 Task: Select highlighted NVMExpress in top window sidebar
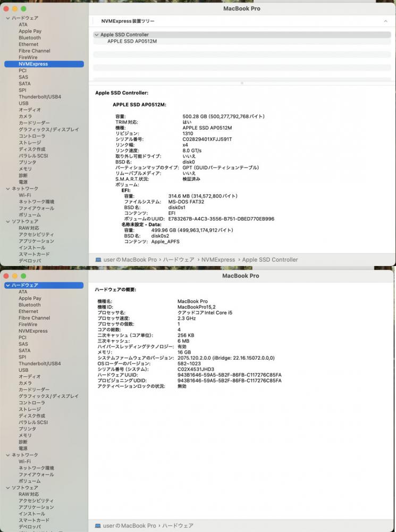[x=44, y=64]
